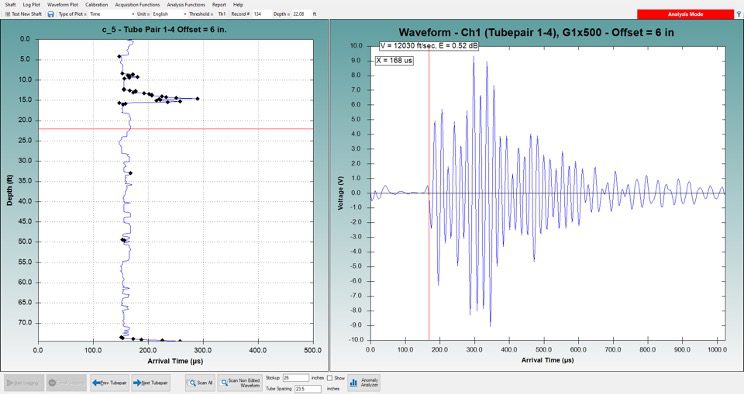Open the Anomaly Analyzer

click(364, 383)
